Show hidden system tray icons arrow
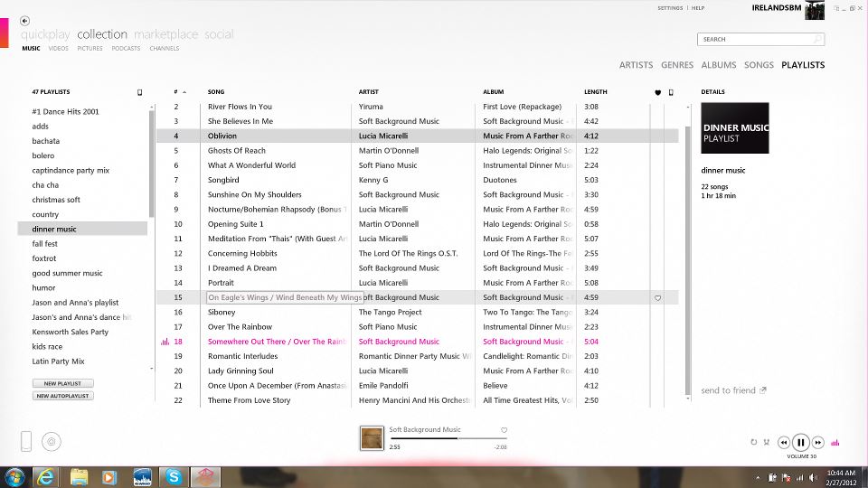868x488 pixels. tap(758, 477)
